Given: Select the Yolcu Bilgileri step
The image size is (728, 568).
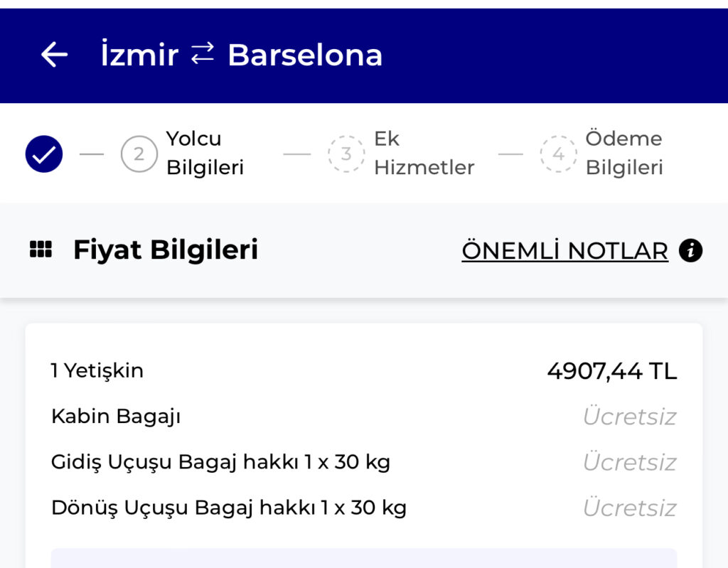Looking at the screenshot, I should (x=205, y=153).
